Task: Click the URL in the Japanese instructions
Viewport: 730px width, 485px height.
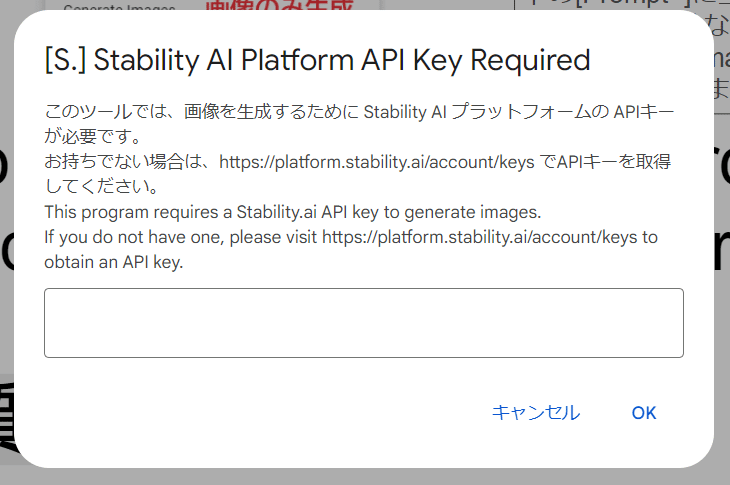Action: pyautogui.click(x=377, y=162)
